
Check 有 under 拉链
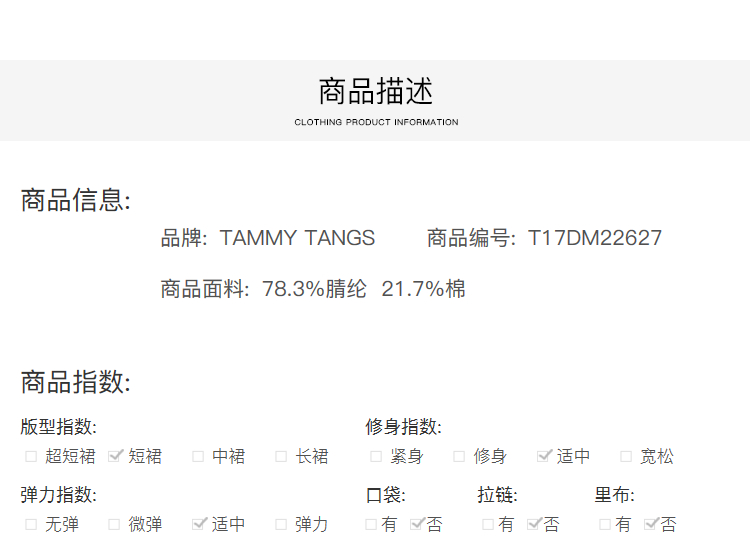click(488, 524)
